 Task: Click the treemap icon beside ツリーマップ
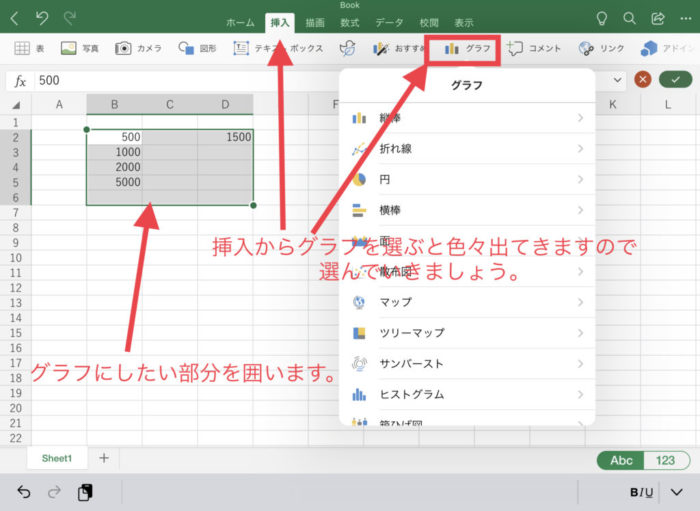click(x=359, y=333)
